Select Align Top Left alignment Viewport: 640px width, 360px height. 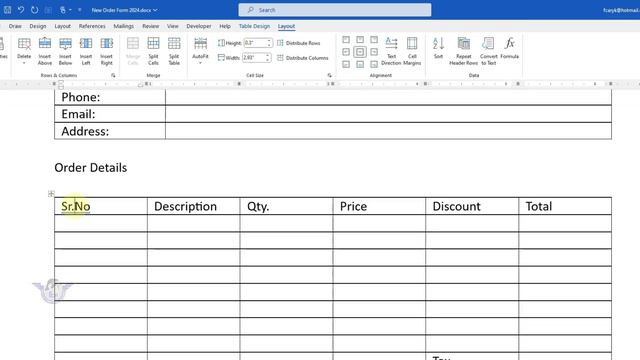click(x=346, y=40)
